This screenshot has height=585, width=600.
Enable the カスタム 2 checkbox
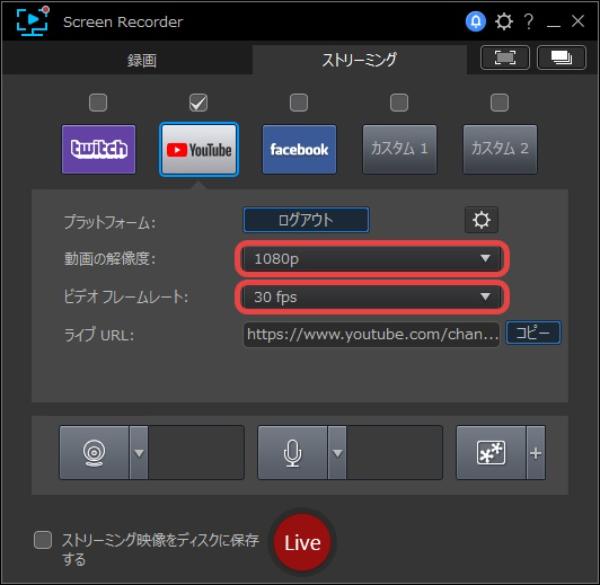tap(500, 103)
